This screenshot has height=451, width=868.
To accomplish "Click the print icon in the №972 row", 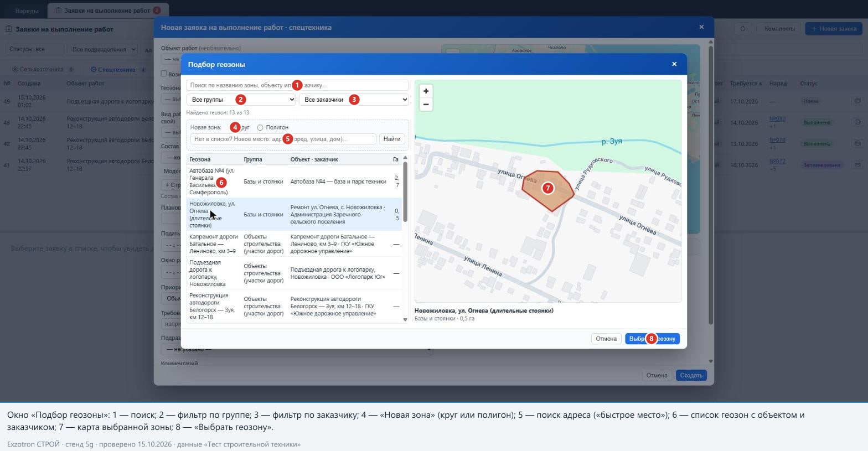I will [x=857, y=165].
